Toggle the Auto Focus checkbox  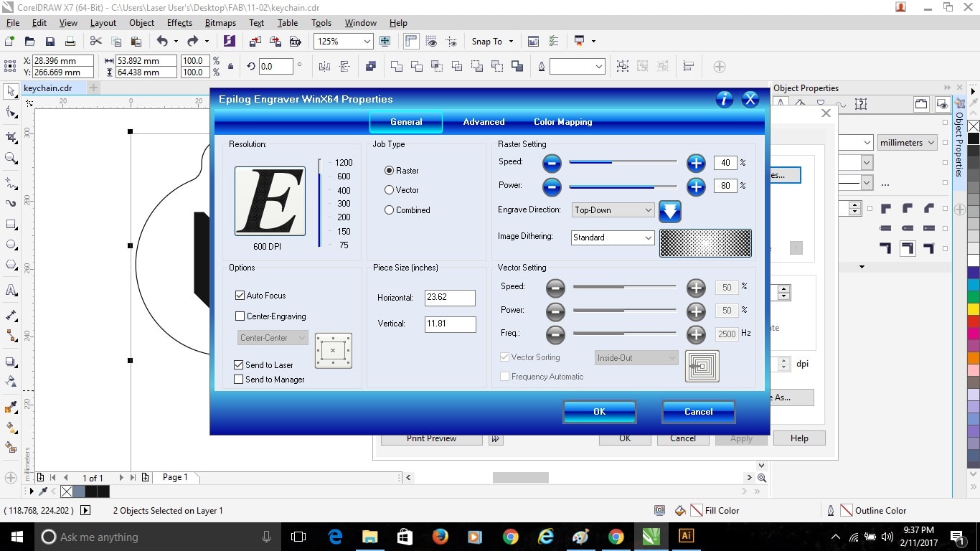(x=240, y=296)
